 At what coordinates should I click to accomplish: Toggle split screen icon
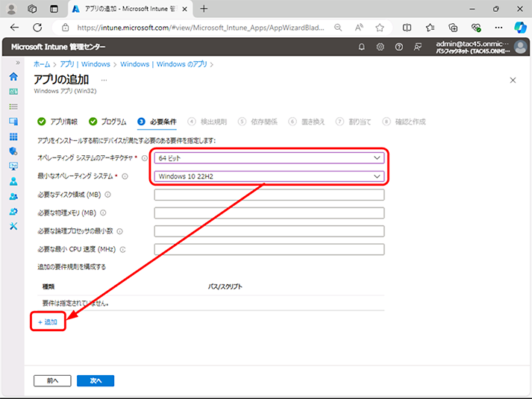point(407,28)
